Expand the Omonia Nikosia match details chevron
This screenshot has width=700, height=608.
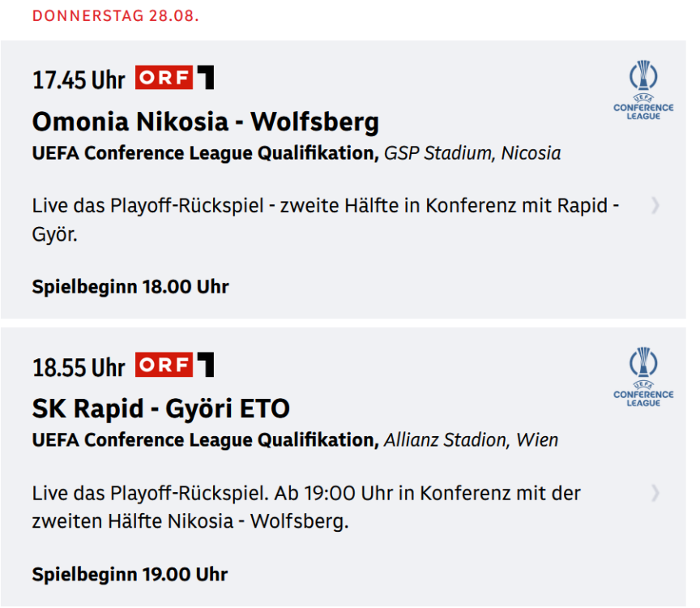pyautogui.click(x=655, y=206)
